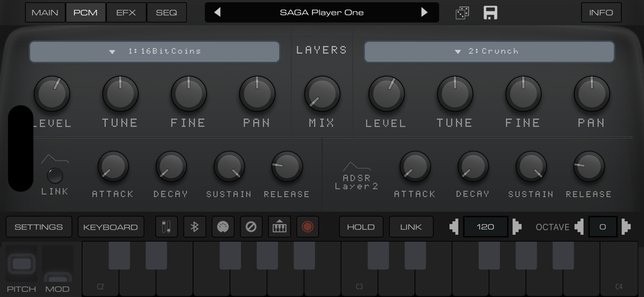
Task: Click the layer 2 PAN knob
Action: pos(592,94)
